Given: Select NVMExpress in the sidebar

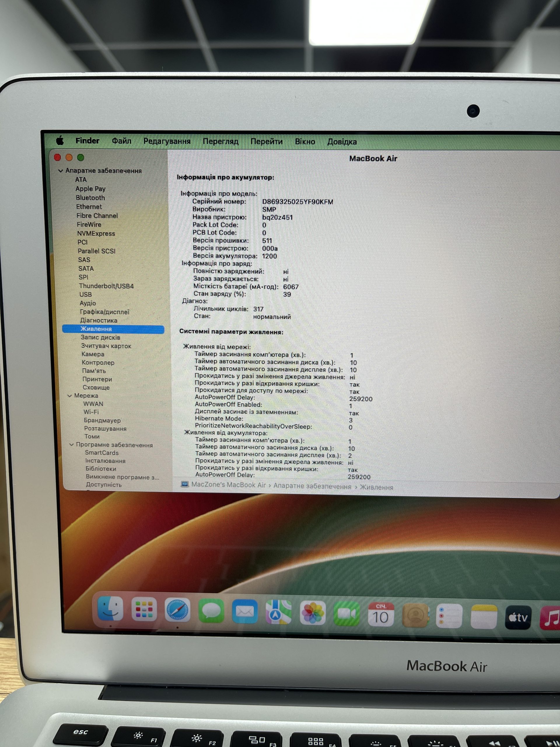Looking at the screenshot, I should point(96,233).
